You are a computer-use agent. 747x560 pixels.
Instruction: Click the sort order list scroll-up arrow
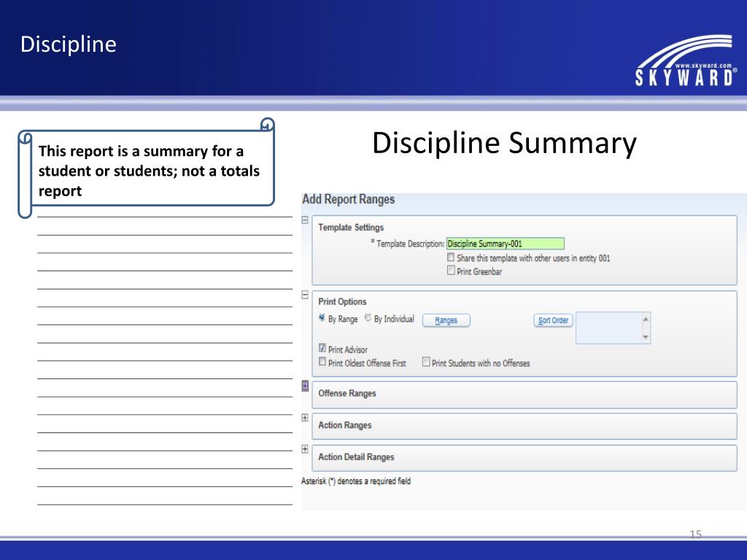[645, 319]
